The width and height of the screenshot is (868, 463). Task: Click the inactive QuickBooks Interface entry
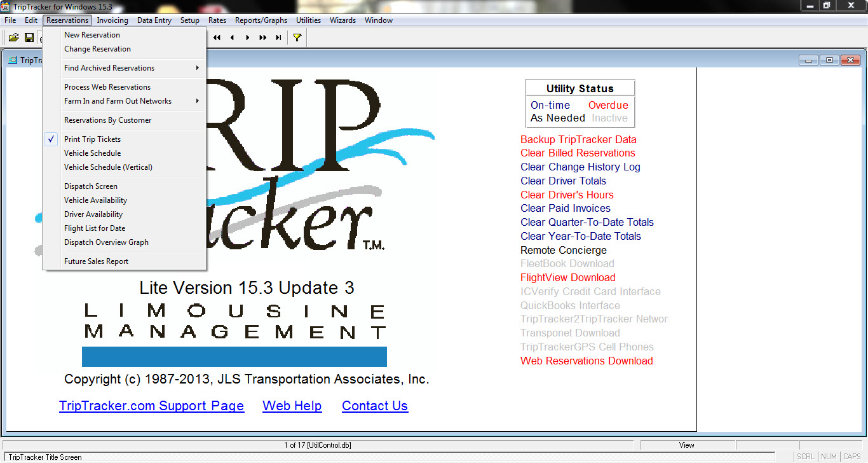click(570, 305)
